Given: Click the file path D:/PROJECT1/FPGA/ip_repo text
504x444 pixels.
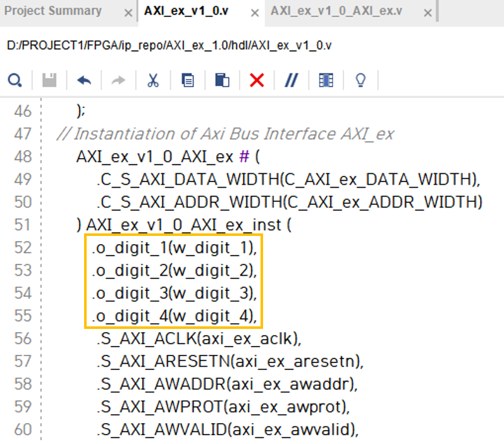Looking at the screenshot, I should point(169,46).
